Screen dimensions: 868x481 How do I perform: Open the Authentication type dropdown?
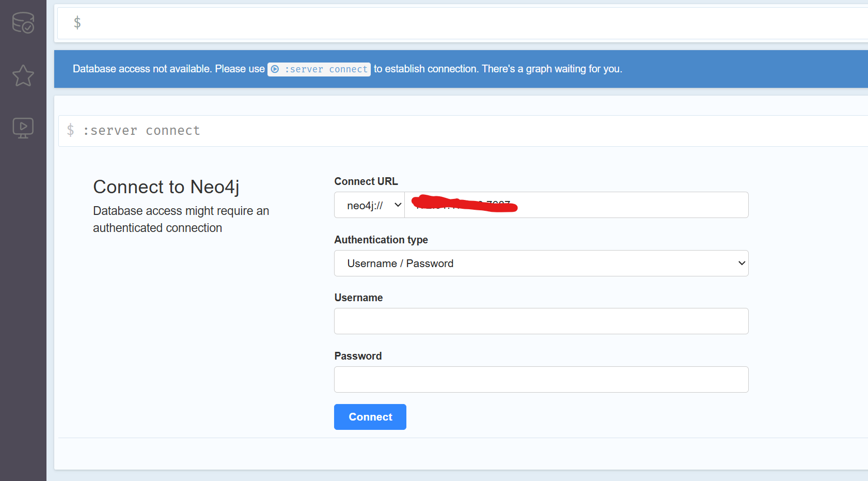pyautogui.click(x=541, y=263)
